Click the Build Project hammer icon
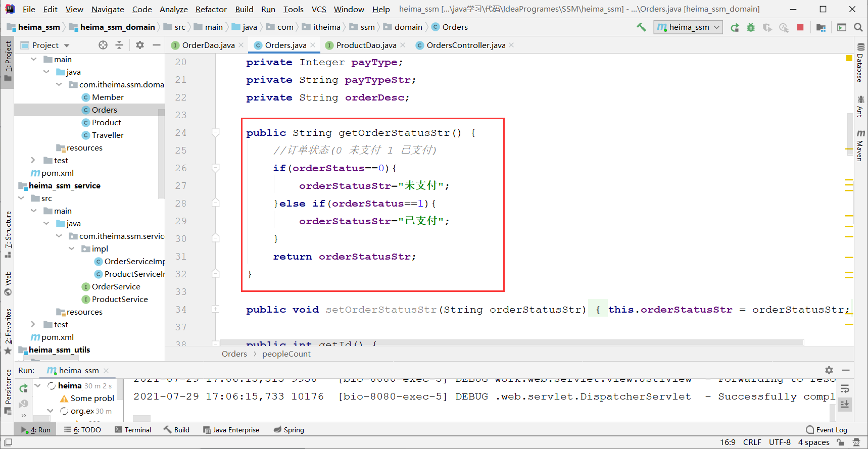This screenshot has width=868, height=449. pos(641,27)
